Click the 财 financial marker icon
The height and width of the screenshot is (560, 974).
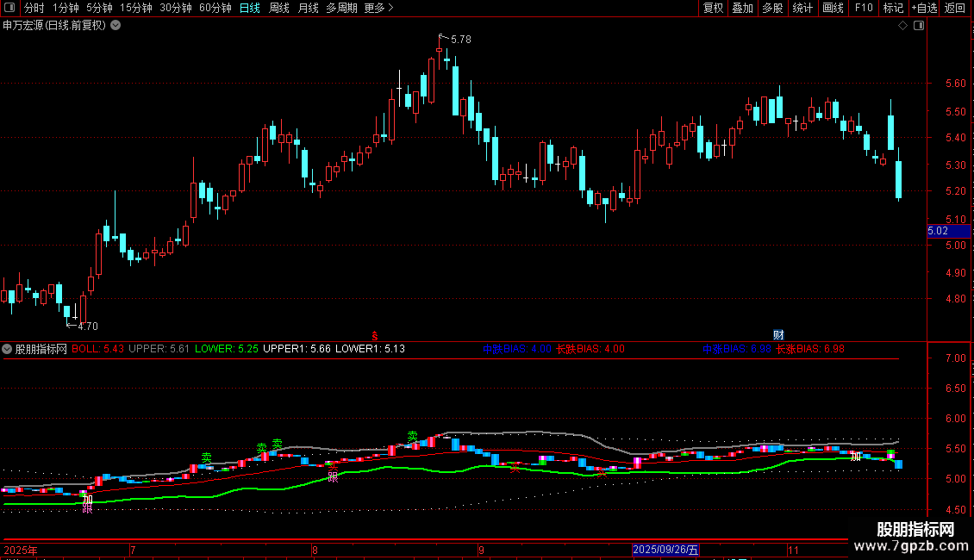click(778, 335)
